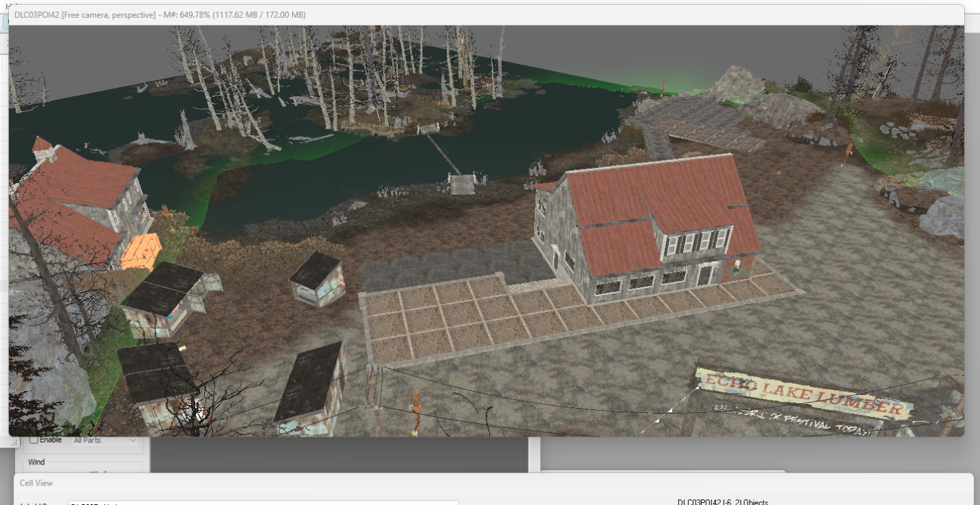Viewport: 980px width, 505px height.
Task: Click the shuttered dormer windows on house
Action: [694, 242]
